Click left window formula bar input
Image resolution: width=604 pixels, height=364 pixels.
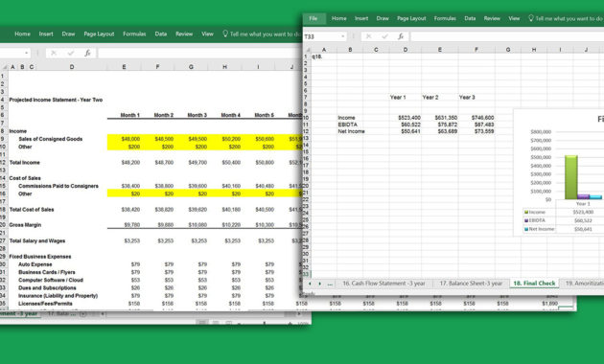pyautogui.click(x=199, y=53)
